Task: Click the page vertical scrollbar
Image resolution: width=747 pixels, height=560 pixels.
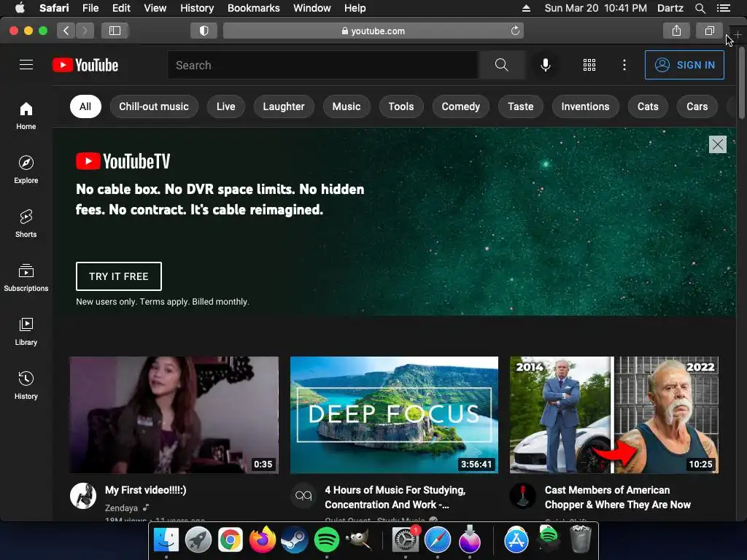Action: click(x=742, y=83)
